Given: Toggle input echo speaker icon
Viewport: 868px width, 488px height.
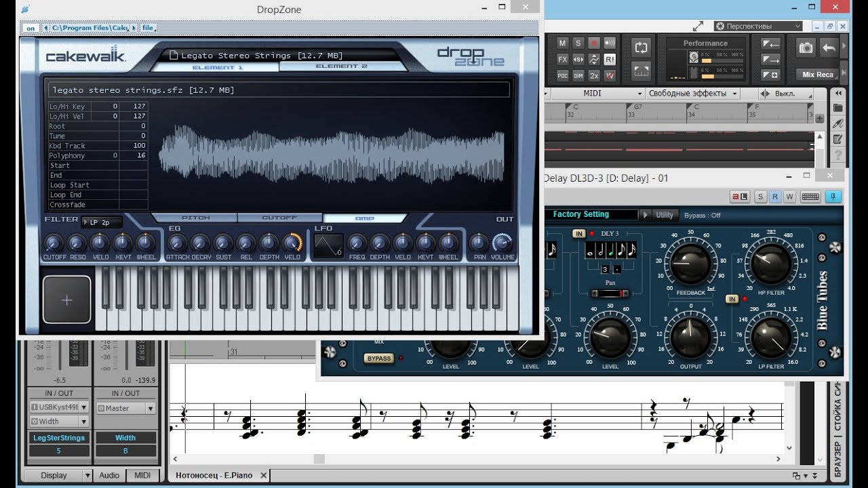Looking at the screenshot, I should [610, 43].
